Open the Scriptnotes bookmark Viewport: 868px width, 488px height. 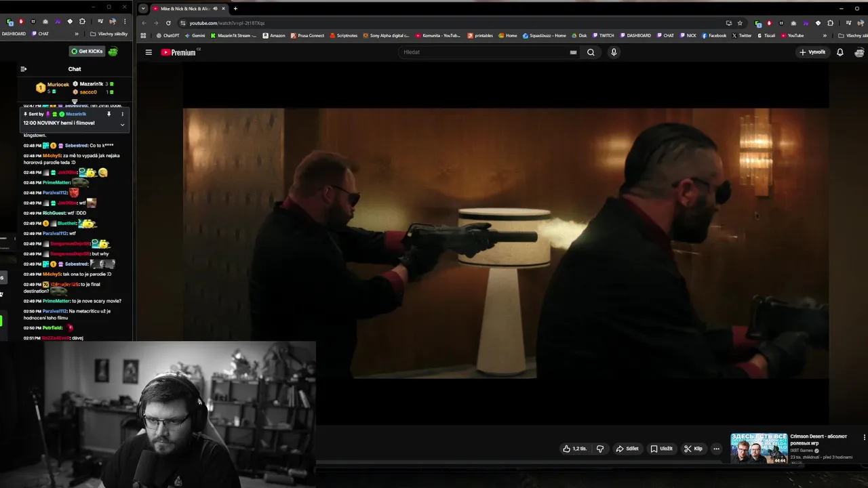pyautogui.click(x=343, y=35)
